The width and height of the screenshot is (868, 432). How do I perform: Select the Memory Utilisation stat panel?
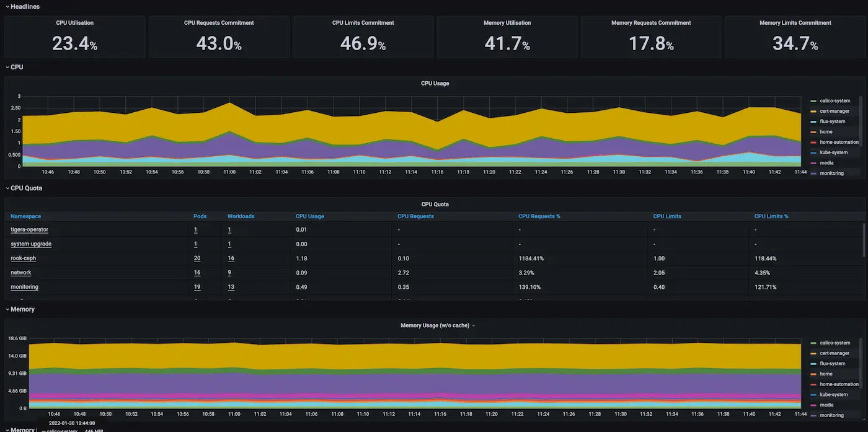[x=507, y=37]
